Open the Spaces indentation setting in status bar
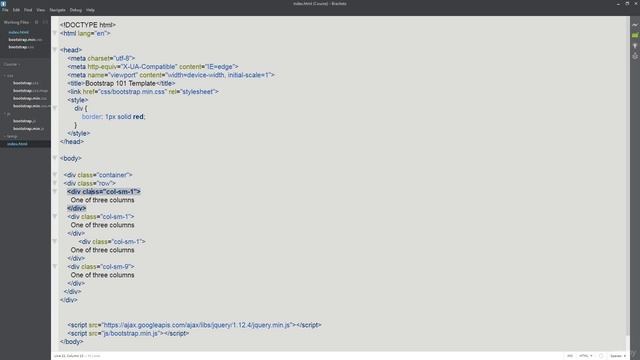Viewport: 640px width, 360px height. click(618, 356)
